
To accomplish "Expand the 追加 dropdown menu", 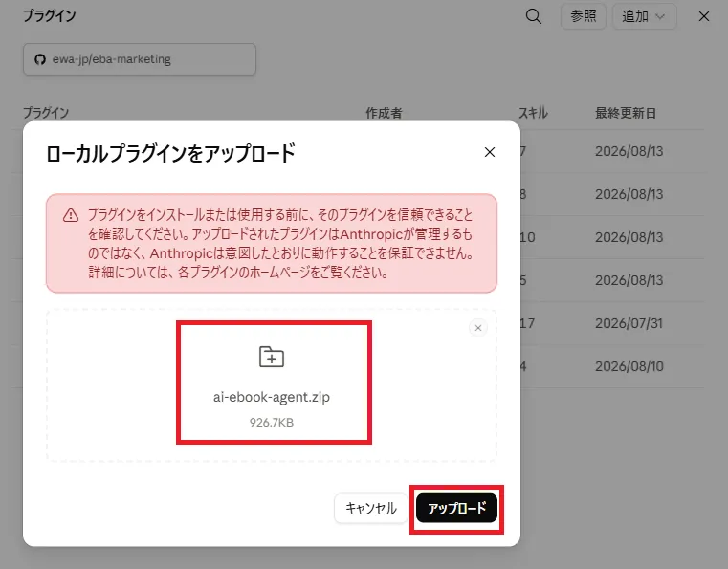I will [644, 16].
